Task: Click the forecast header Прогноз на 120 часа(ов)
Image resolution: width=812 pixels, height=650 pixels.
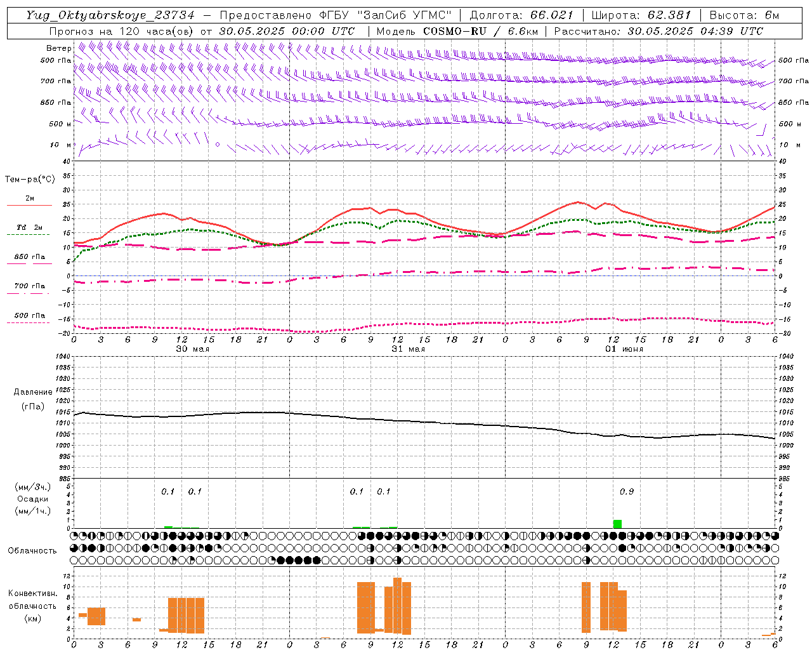Action: click(122, 31)
